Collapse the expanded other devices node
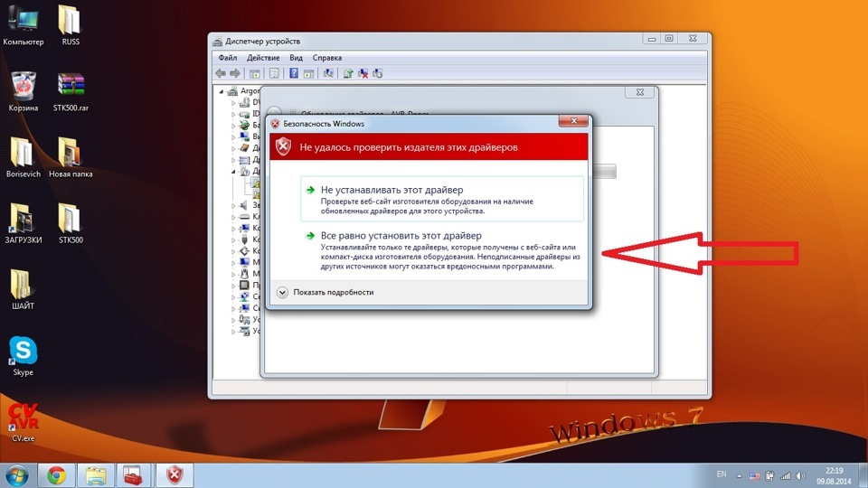 233,172
